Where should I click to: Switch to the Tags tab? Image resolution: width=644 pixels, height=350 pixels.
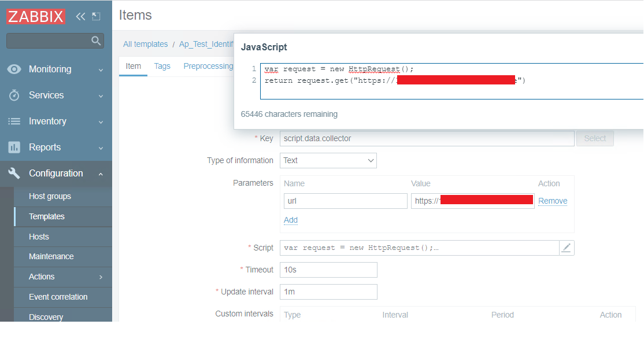tap(162, 66)
